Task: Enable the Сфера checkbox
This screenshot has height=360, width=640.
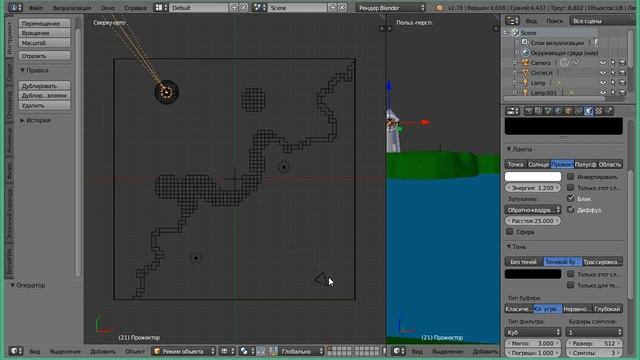Action: click(509, 231)
